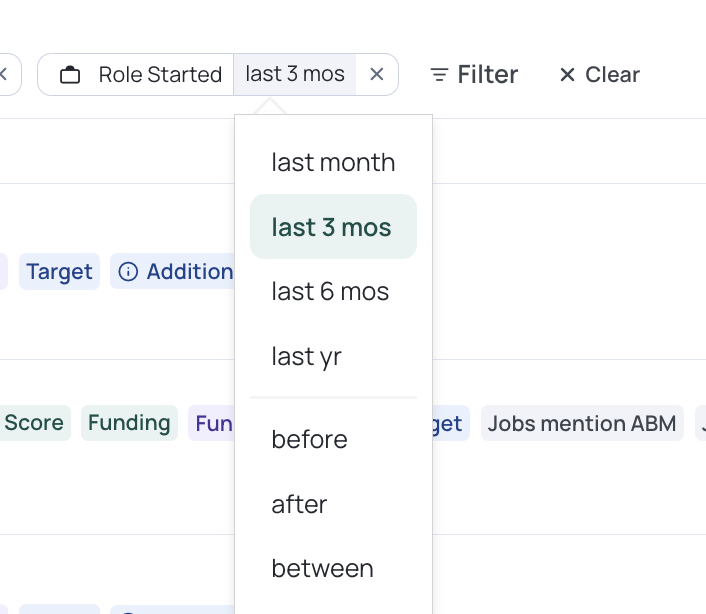The width and height of the screenshot is (706, 614).
Task: Open the Filter button
Action: tap(474, 75)
